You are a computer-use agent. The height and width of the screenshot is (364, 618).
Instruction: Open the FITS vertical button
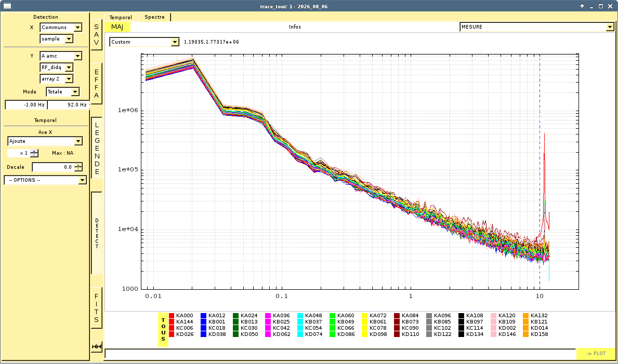pyautogui.click(x=97, y=308)
